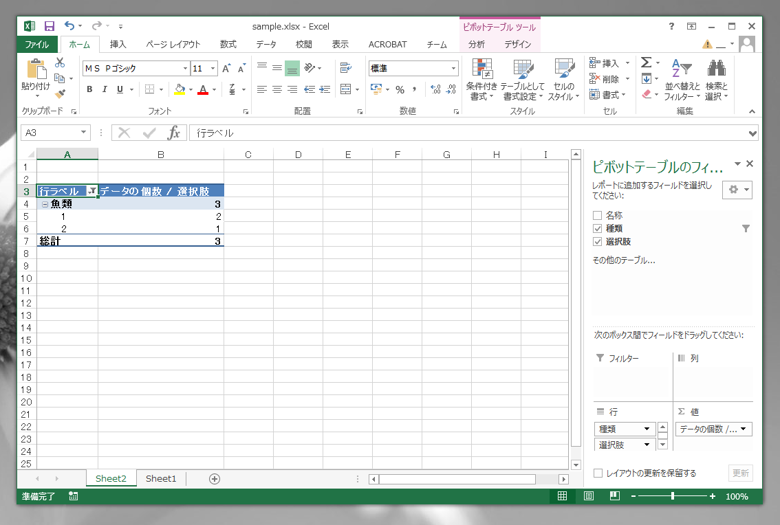Uncheck the 選択肢 field checkbox
This screenshot has width=780, height=525.
[597, 242]
